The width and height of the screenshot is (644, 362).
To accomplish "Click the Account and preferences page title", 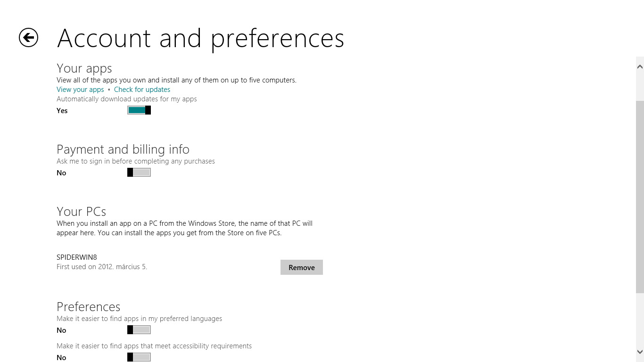I will click(x=200, y=38).
